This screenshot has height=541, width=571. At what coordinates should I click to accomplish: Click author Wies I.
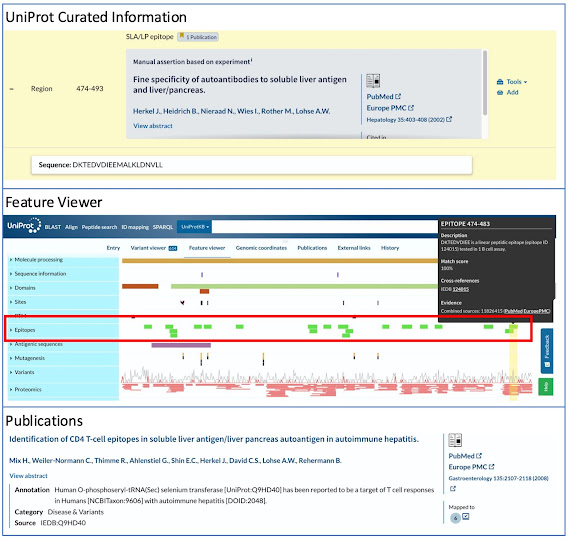248,111
